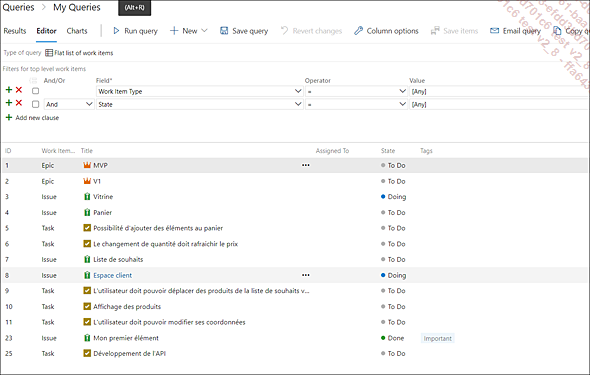Go to Queries breadcrumb
Image resolution: width=590 pixels, height=375 pixels.
(x=18, y=8)
